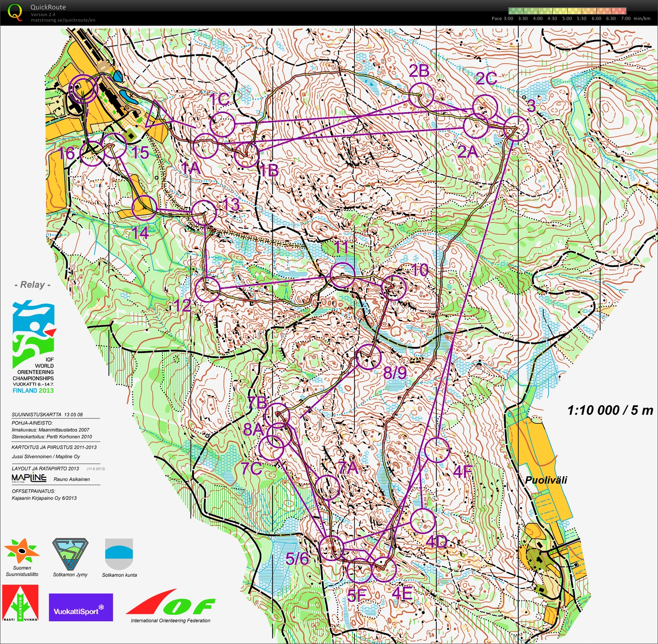The height and width of the screenshot is (644, 658).
Task: Click the 'Pace 3:00' legend label
Action: click(502, 18)
